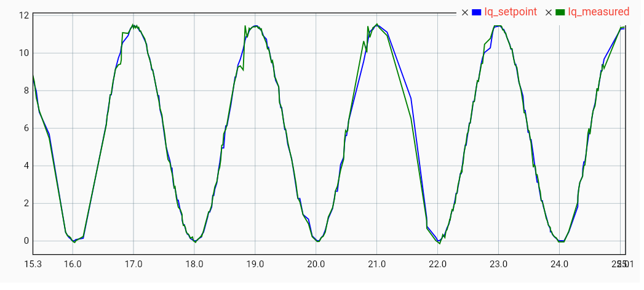Click the 16.0 x-axis tick label
644x290 pixels.
[x=73, y=264]
